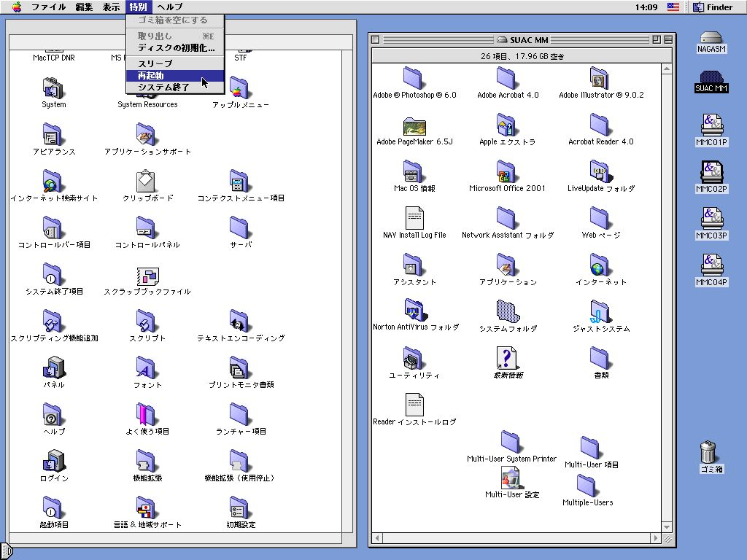Image resolution: width=747 pixels, height=560 pixels.
Task: Click SUAC MM window zoom box
Action: click(657, 39)
